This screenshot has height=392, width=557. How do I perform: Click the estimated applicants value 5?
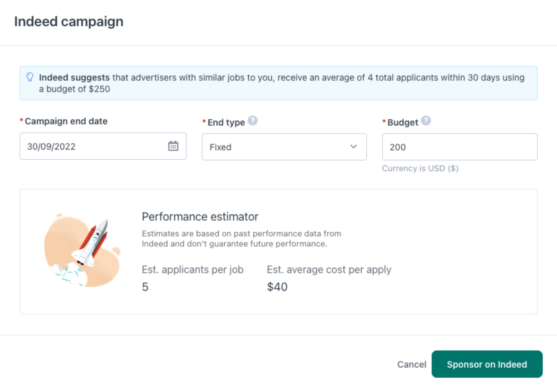[145, 287]
